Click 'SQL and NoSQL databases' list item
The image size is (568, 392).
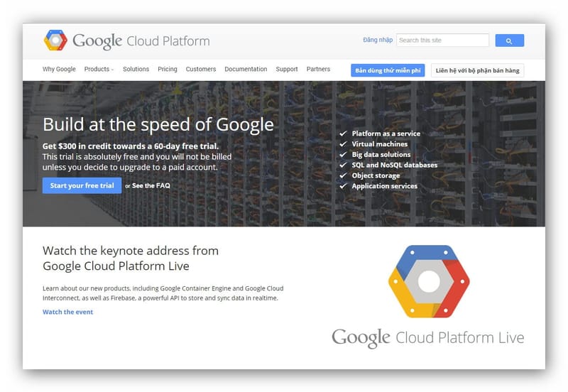pyautogui.click(x=395, y=165)
